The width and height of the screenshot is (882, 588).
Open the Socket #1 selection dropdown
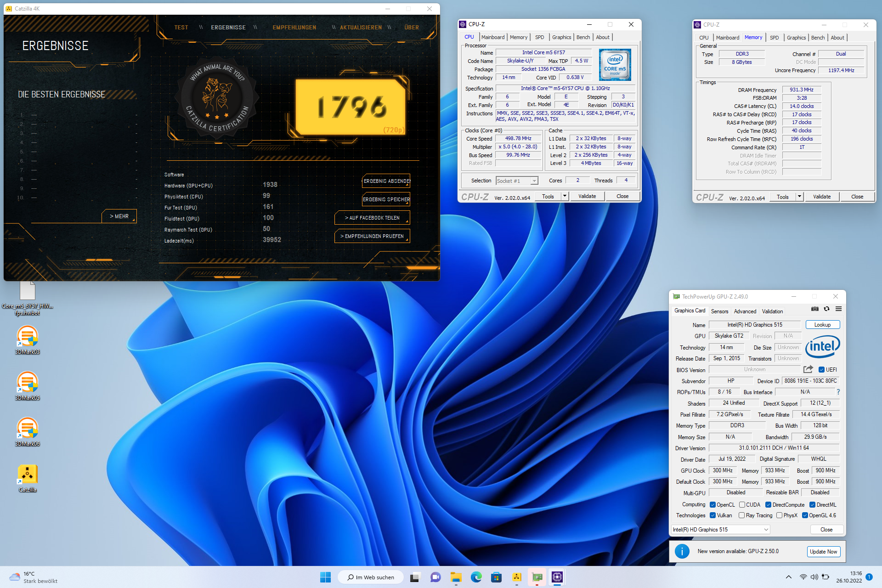click(517, 181)
